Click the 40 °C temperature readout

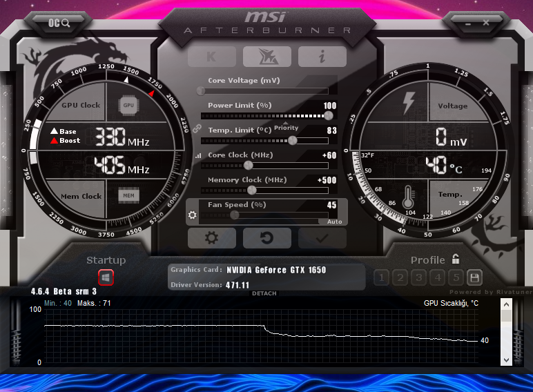coord(444,165)
